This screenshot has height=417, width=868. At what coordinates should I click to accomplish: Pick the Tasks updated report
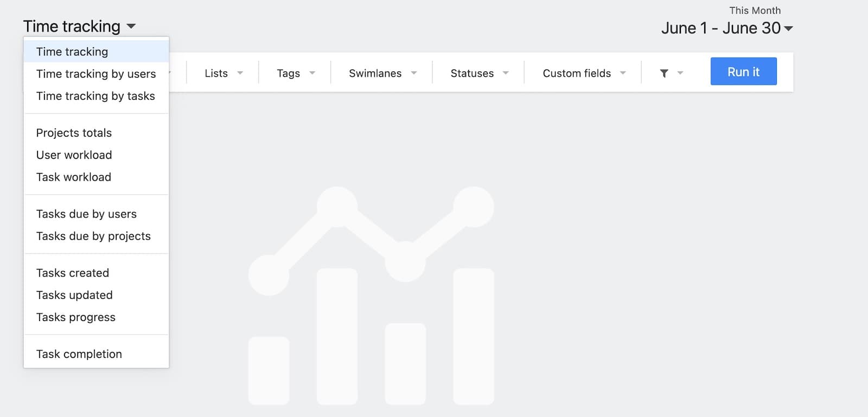click(x=97, y=296)
